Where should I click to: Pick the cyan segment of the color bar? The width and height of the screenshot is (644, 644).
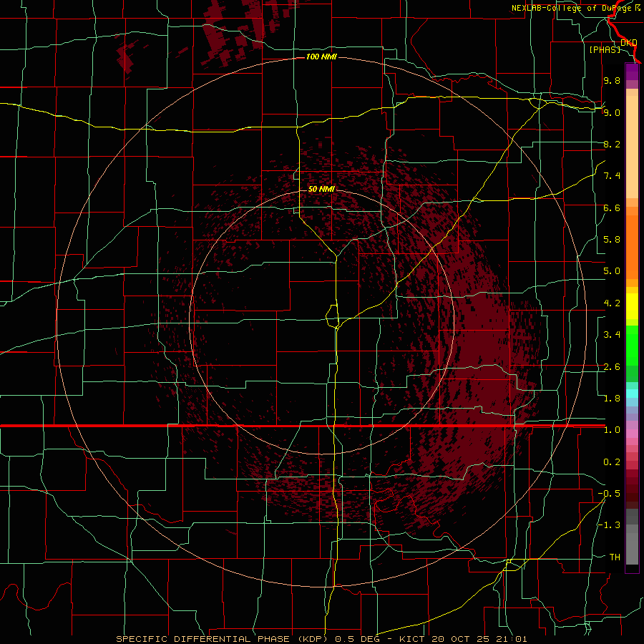[x=632, y=394]
